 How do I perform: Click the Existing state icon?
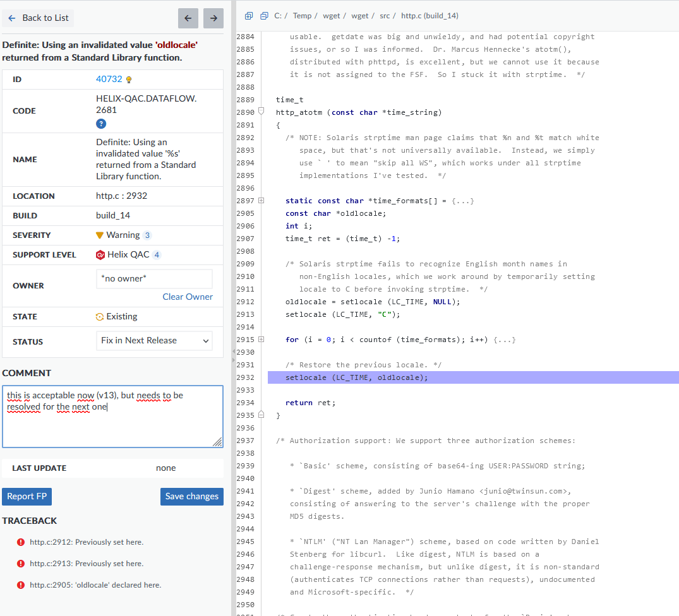pyautogui.click(x=100, y=317)
